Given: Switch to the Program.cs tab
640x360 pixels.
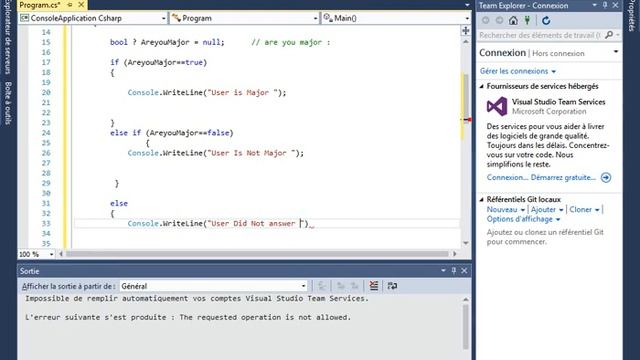Looking at the screenshot, I should pos(40,5).
